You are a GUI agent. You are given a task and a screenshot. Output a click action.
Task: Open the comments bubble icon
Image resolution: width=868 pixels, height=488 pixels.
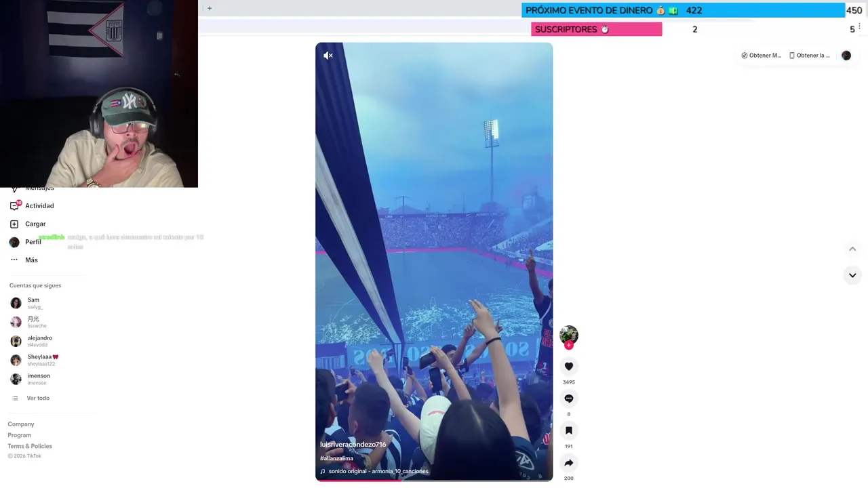tap(569, 399)
